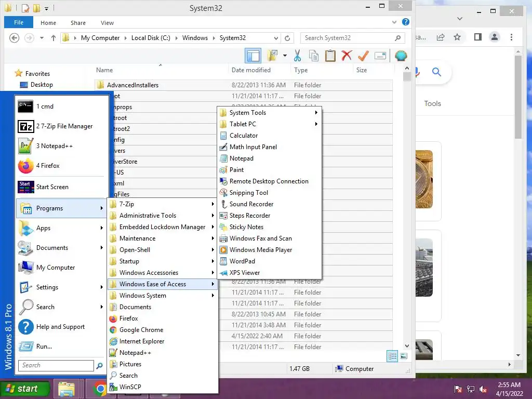This screenshot has height=399, width=532.
Task: Expand Administrative Tools folder
Action: (163, 216)
